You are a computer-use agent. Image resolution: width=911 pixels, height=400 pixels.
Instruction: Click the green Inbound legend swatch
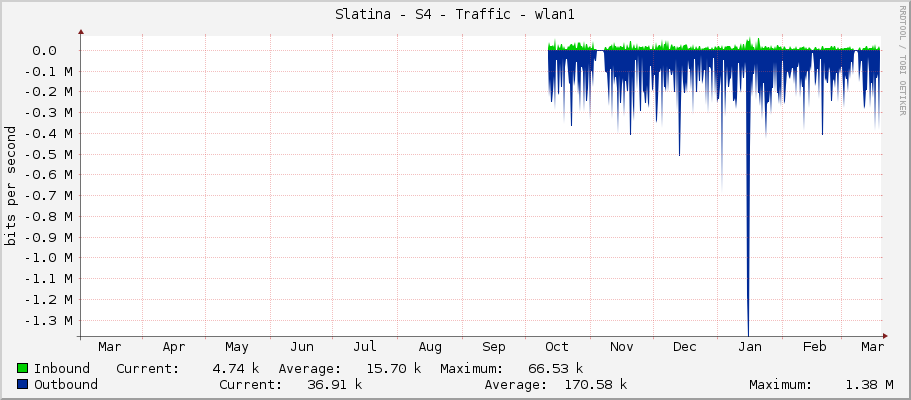point(23,368)
